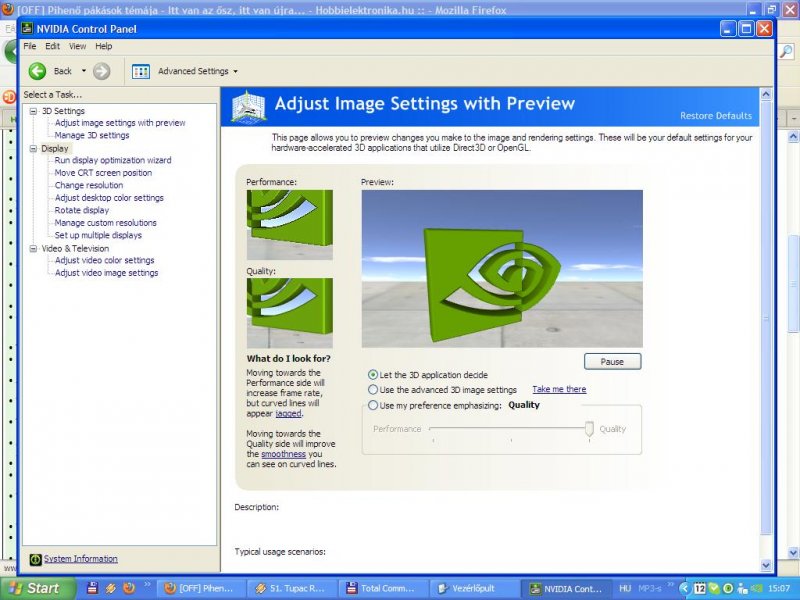Image resolution: width=800 pixels, height=600 pixels.
Task: Click NVIDIA Control Panel title bar icon
Action: pos(28,28)
